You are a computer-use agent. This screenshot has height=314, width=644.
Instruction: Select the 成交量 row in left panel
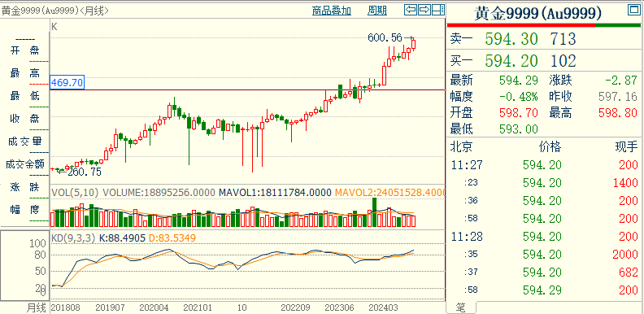pos(24,142)
